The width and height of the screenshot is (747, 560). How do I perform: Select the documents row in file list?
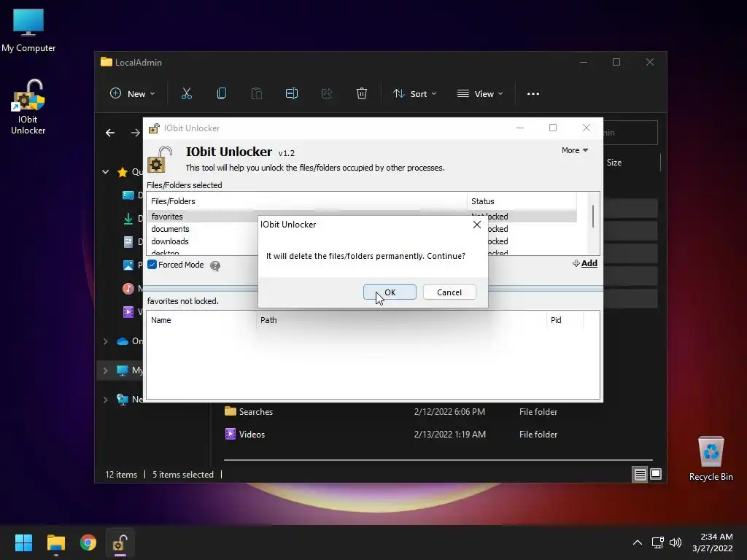pyautogui.click(x=362, y=229)
